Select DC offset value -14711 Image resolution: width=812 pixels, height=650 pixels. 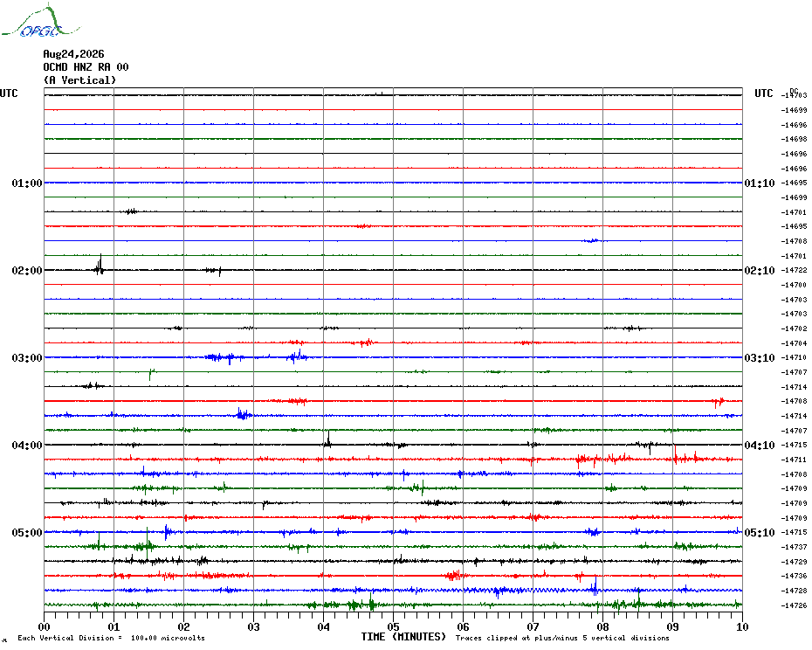[x=794, y=460]
